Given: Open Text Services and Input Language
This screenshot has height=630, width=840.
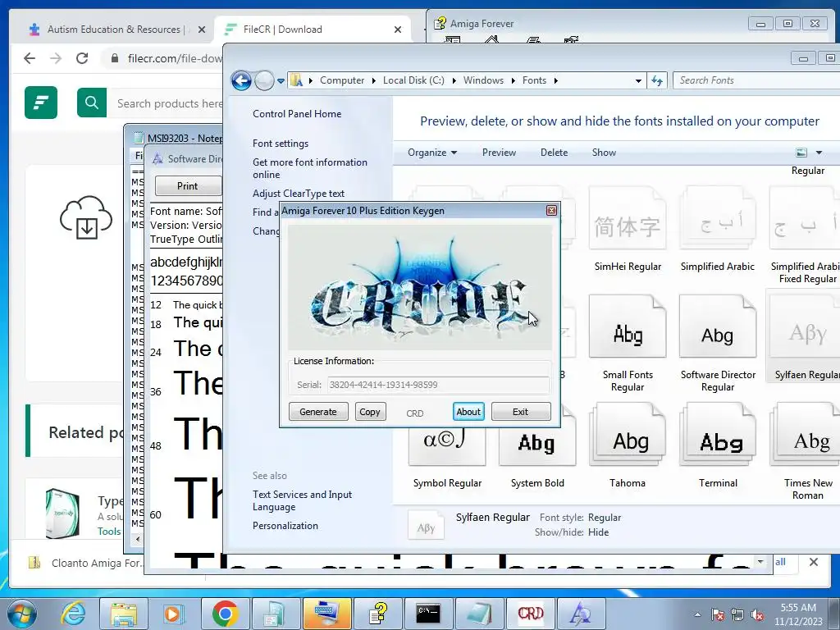Looking at the screenshot, I should 302,500.
